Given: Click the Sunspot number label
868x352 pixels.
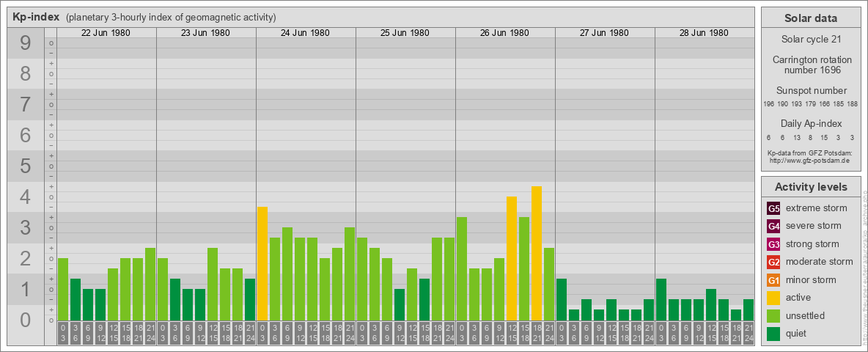Looking at the screenshot, I should (811, 91).
